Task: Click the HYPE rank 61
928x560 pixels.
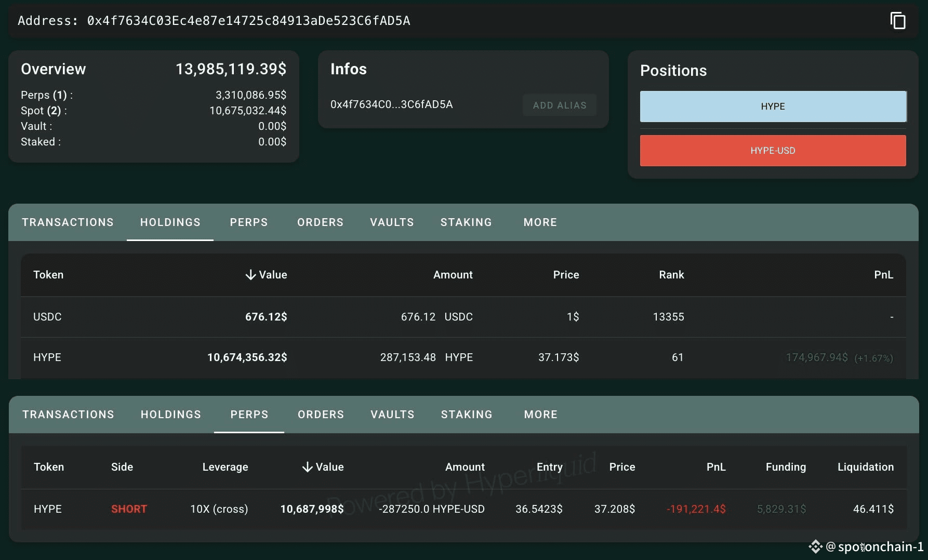Action: (x=678, y=357)
